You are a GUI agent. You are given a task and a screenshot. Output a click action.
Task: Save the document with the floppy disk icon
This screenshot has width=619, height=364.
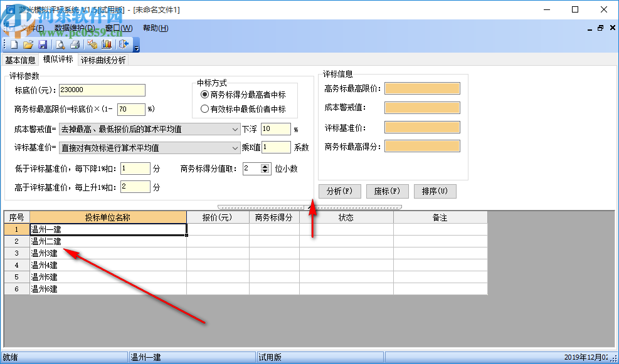pyautogui.click(x=43, y=44)
